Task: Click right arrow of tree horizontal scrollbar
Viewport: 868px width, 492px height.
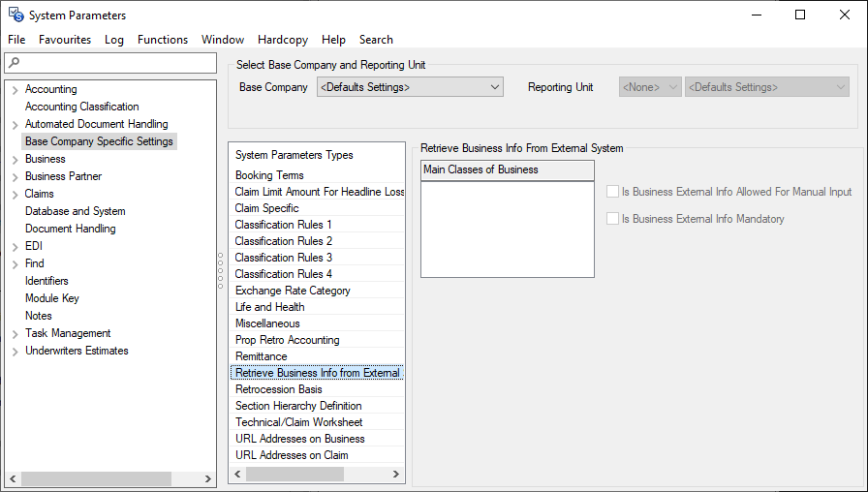Action: click(x=208, y=478)
